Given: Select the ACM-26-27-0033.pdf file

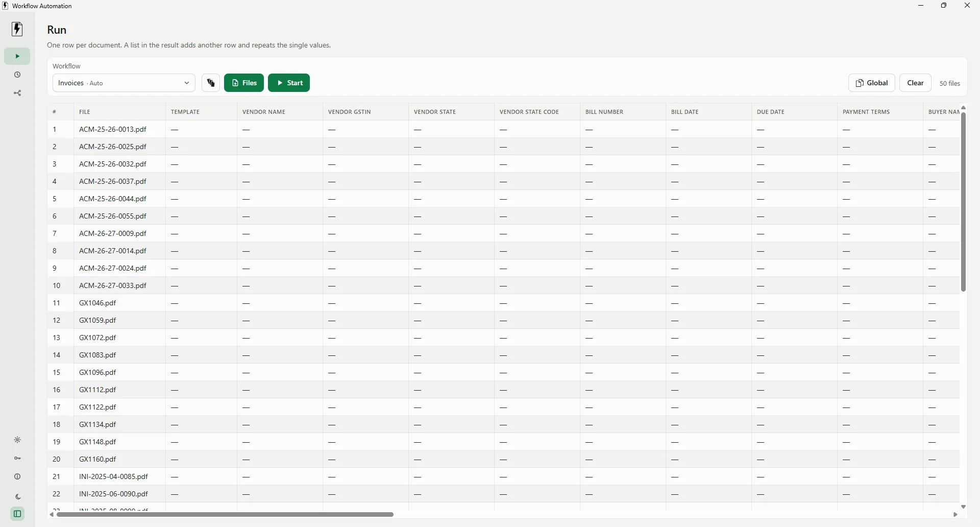Looking at the screenshot, I should [x=113, y=286].
